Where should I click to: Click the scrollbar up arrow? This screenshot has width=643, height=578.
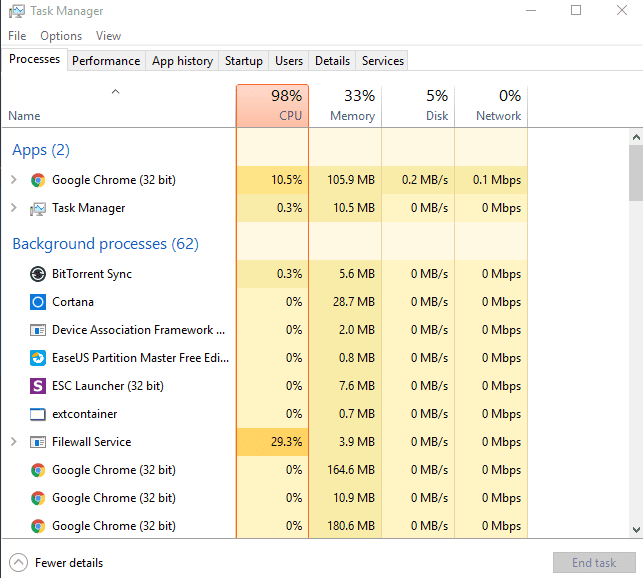pos(636,137)
